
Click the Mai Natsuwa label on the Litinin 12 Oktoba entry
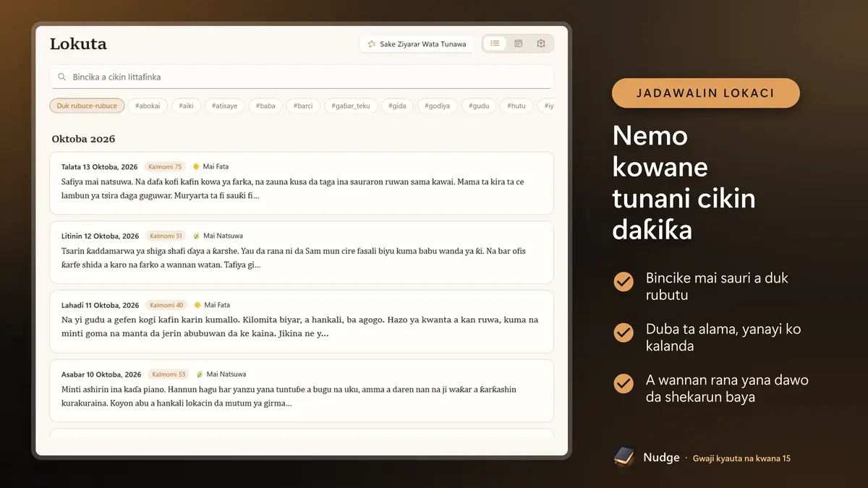pos(223,236)
